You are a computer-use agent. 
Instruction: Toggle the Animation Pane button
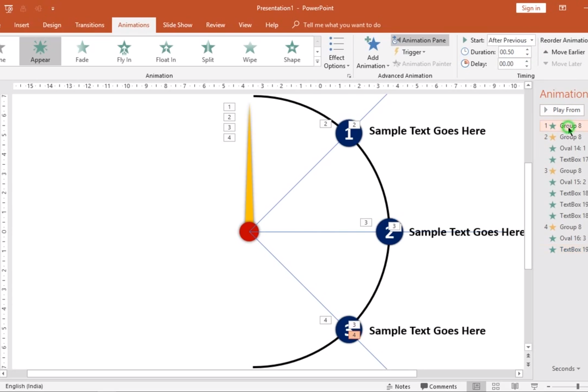[x=420, y=40]
